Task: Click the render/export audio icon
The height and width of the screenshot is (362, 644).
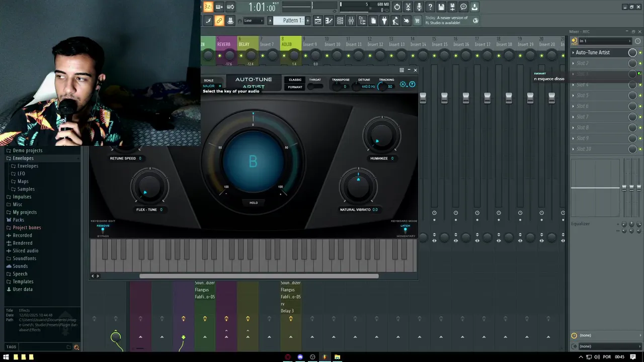Action: click(x=452, y=7)
